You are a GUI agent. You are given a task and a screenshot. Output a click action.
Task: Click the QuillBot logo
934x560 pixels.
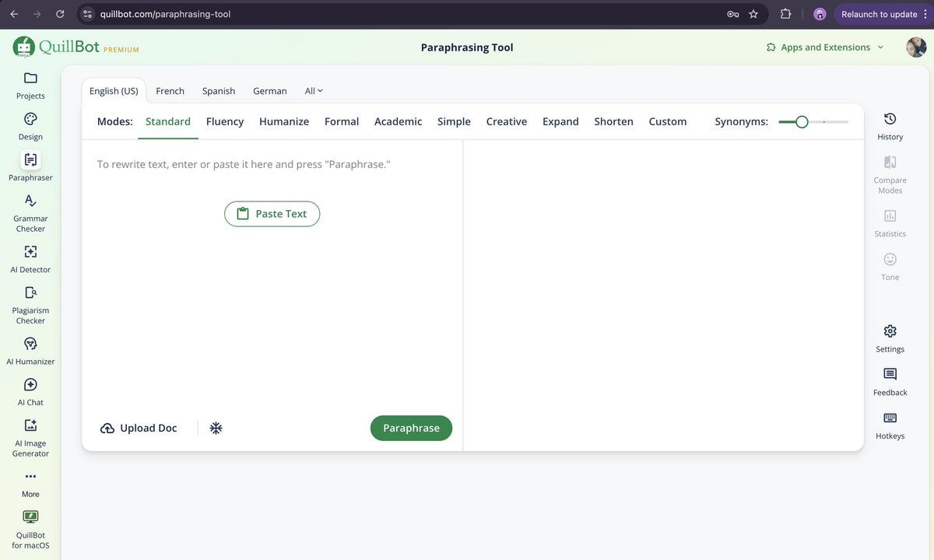click(75, 47)
